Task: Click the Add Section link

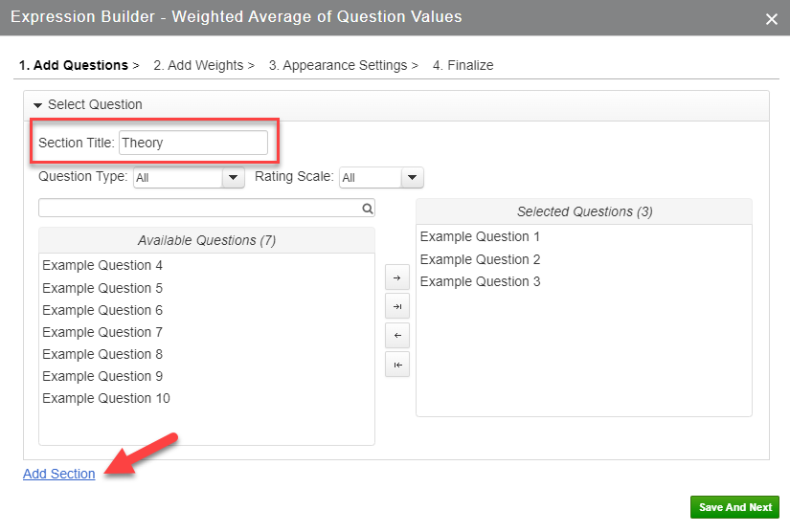Action: (x=59, y=474)
